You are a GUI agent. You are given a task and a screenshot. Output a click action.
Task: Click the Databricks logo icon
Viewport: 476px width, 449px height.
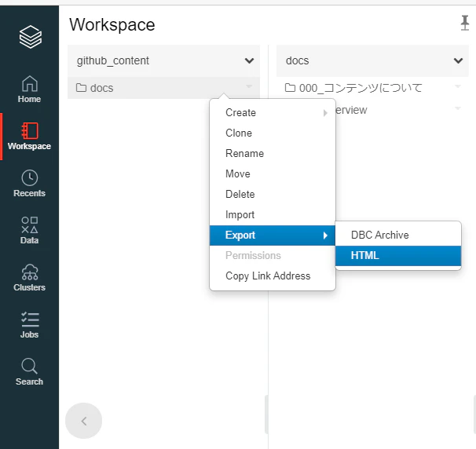[x=31, y=37]
